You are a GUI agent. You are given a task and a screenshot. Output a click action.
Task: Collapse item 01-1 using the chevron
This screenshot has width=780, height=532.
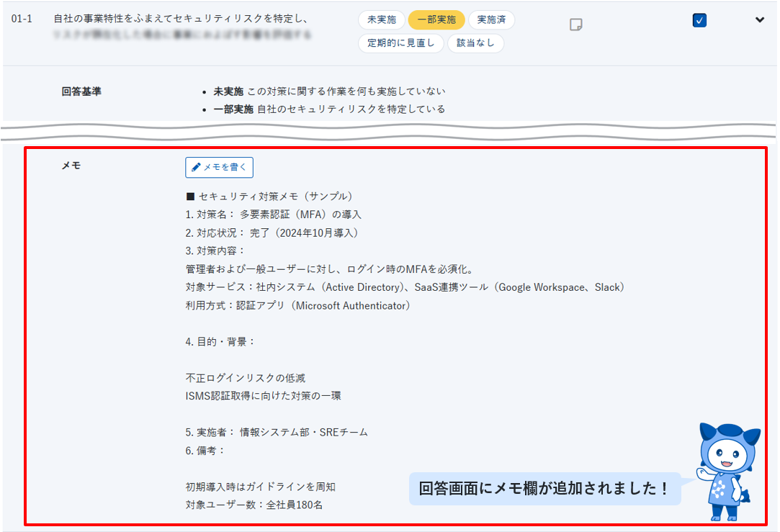pos(760,21)
